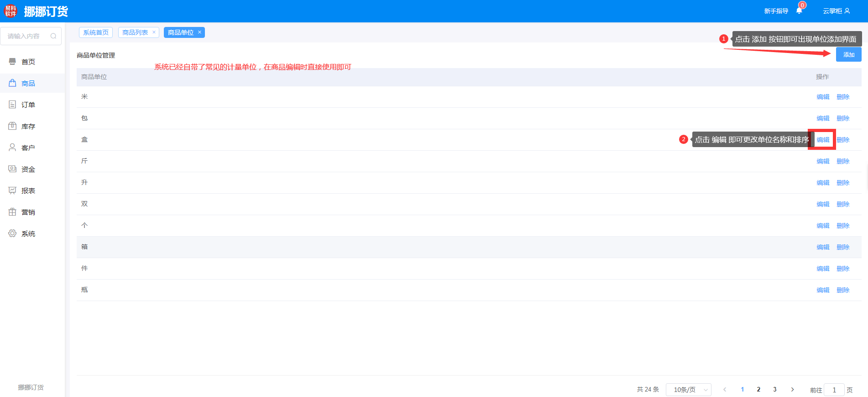The width and height of the screenshot is (868, 397).
Task: Open the 云掌柜 user account menu
Action: (836, 11)
